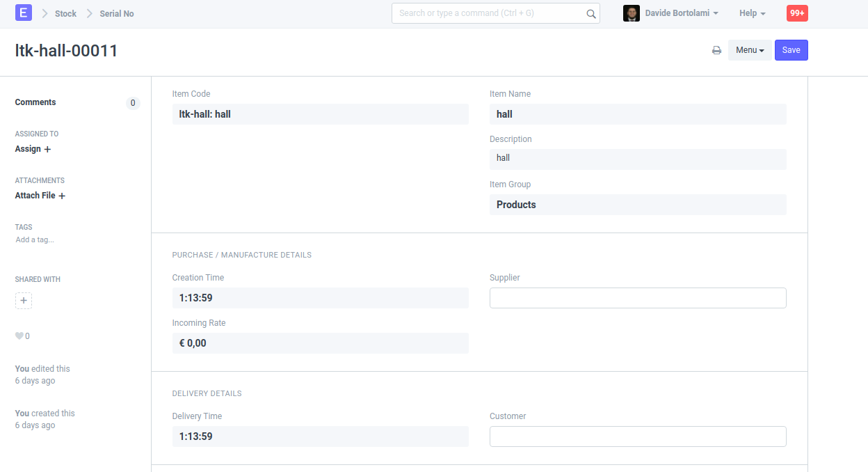Viewport: 868px width, 472px height.
Task: Click inside the Supplier input field
Action: pyautogui.click(x=638, y=297)
